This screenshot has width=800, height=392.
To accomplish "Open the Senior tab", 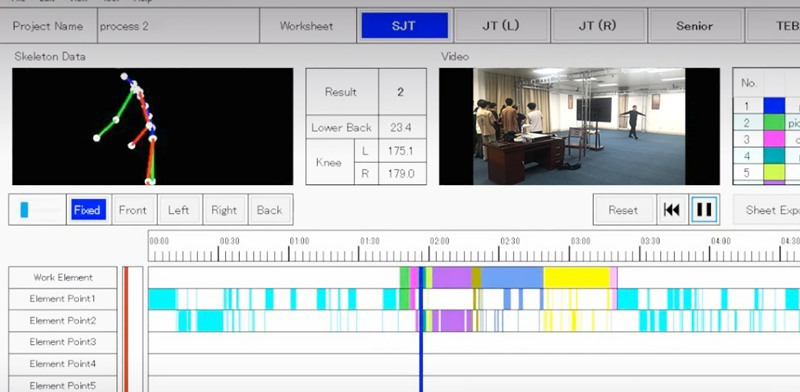I will [694, 26].
